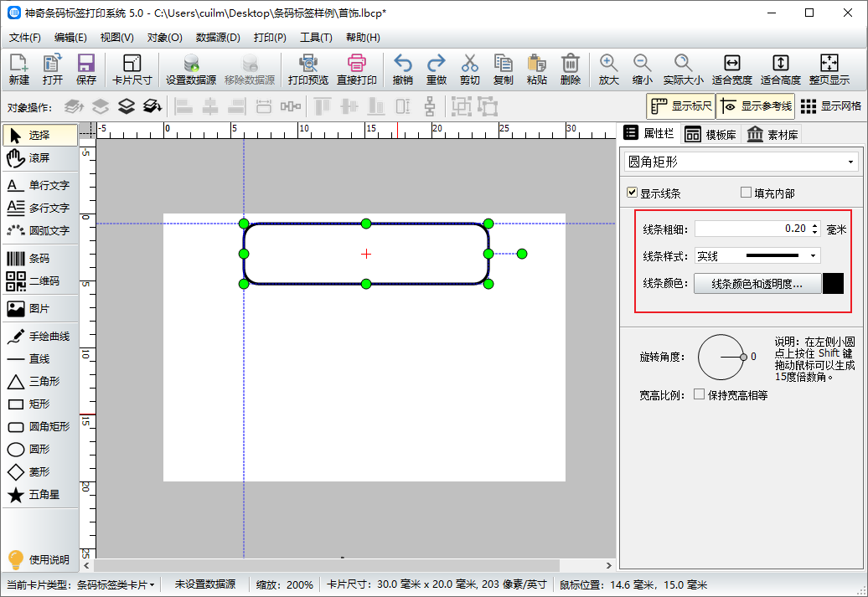Toggle 显示参考线 guide lines
The width and height of the screenshot is (868, 597).
click(756, 106)
